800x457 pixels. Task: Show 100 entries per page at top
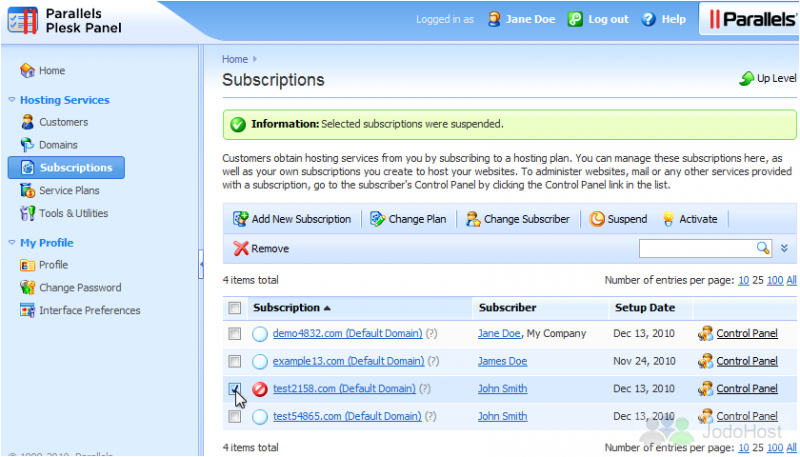(x=775, y=280)
